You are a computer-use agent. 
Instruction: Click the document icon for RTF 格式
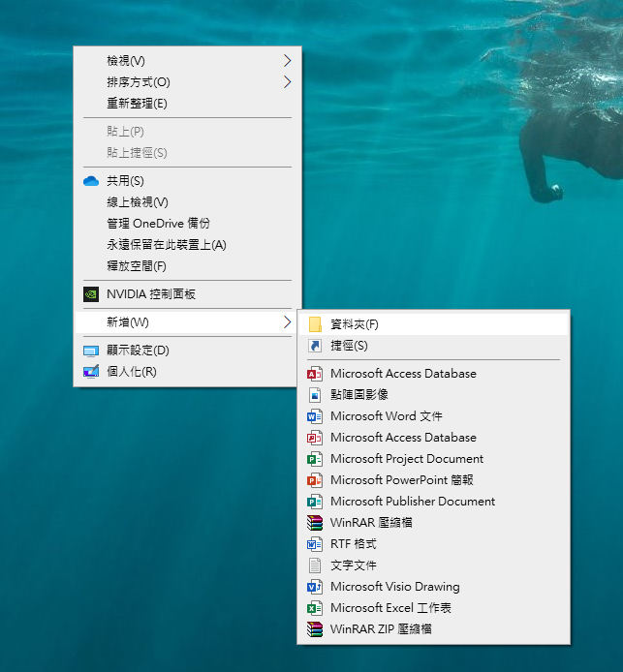[315, 544]
